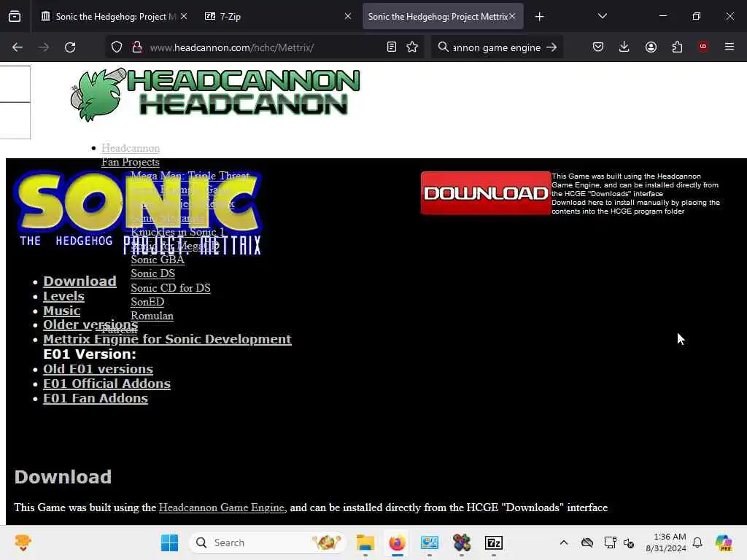Viewport: 747px width, 560px height.
Task: Open the E01 Fan Addons link
Action: (96, 398)
